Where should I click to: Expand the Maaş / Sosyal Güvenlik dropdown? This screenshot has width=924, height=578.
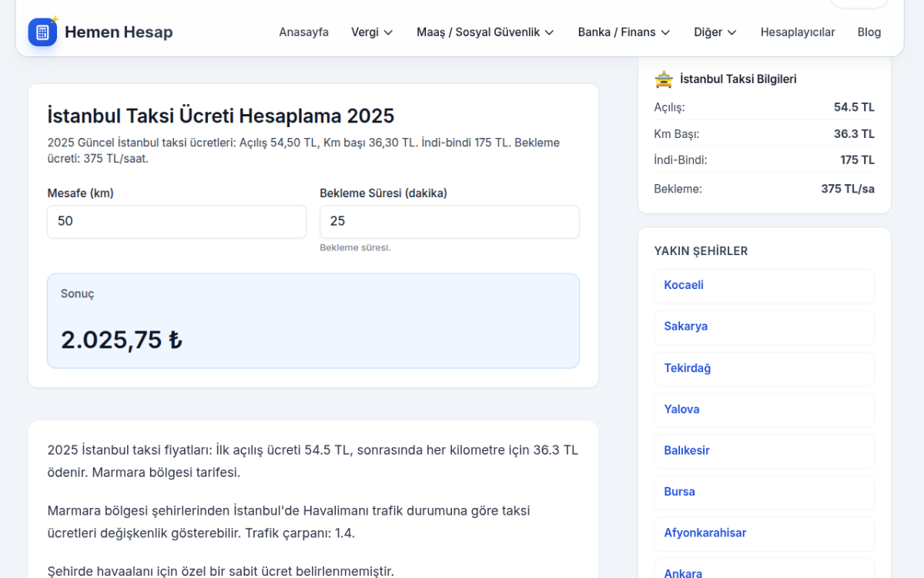coord(484,32)
